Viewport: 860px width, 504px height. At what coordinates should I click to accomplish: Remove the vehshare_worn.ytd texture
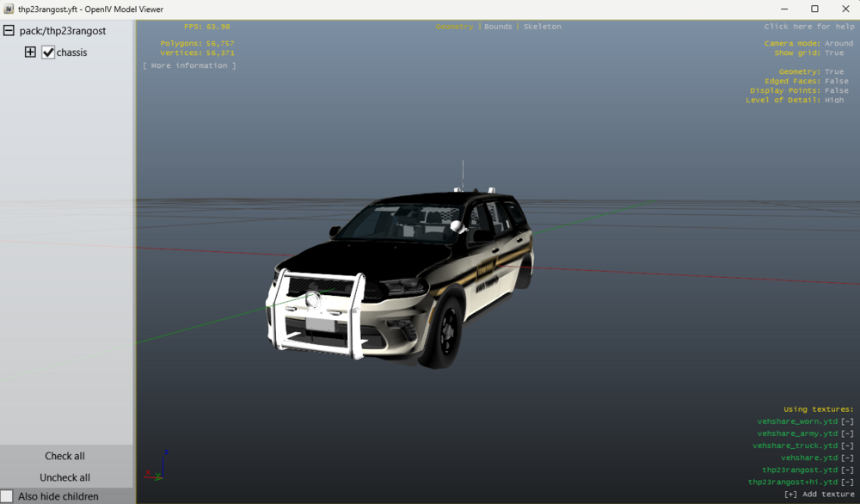pyautogui.click(x=847, y=421)
